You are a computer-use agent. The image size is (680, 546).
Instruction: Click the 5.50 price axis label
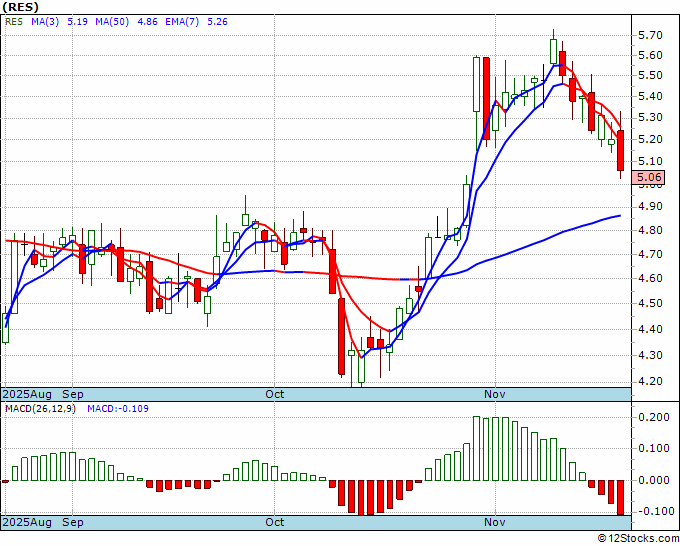(x=651, y=75)
